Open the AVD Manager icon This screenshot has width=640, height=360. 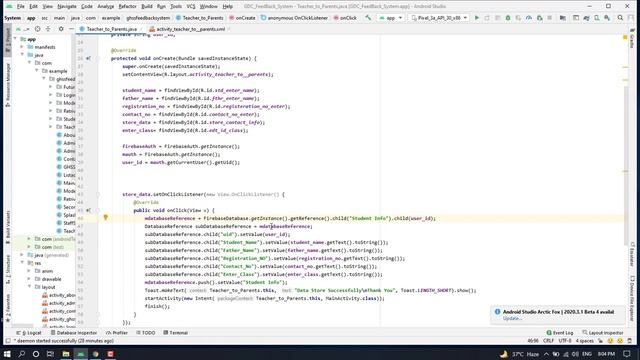click(x=597, y=18)
